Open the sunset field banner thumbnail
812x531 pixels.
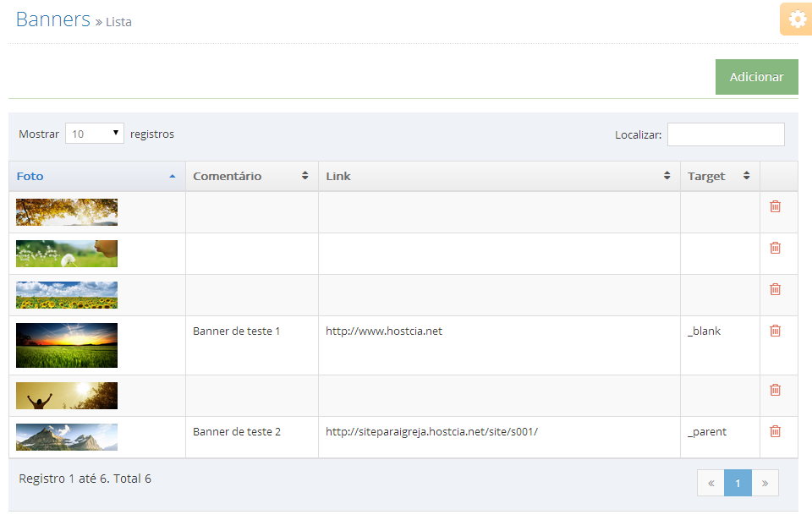point(67,345)
